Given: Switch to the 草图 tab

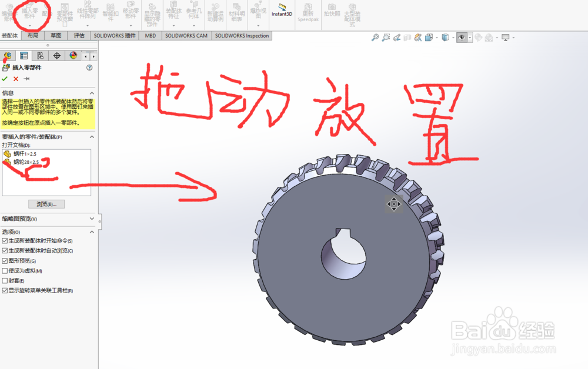Looking at the screenshot, I should click(x=56, y=36).
